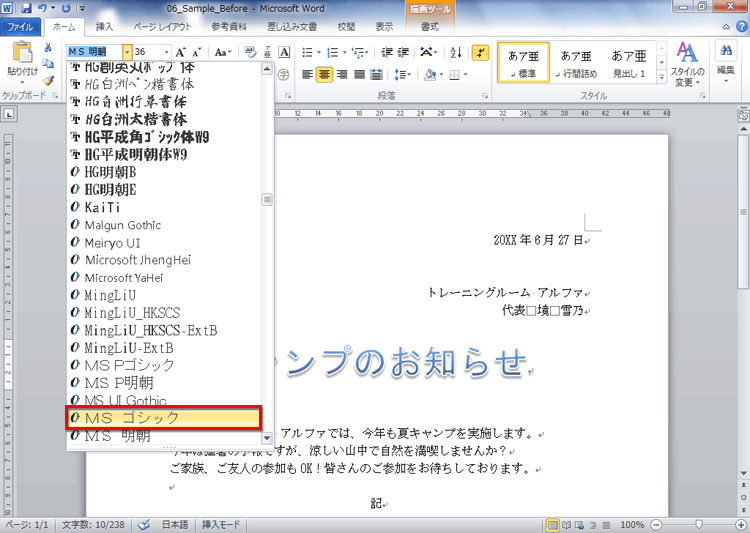Click font list scroll down arrow

(267, 437)
